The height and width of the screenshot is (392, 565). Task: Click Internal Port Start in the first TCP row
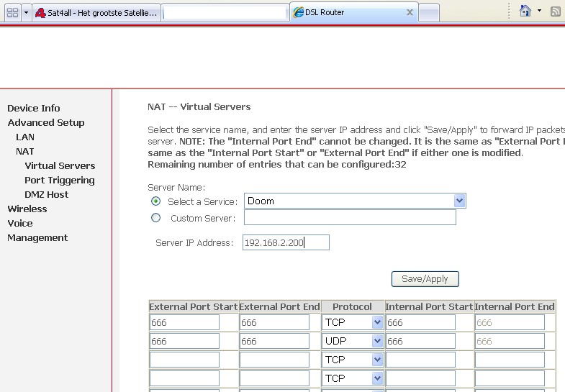tap(420, 322)
